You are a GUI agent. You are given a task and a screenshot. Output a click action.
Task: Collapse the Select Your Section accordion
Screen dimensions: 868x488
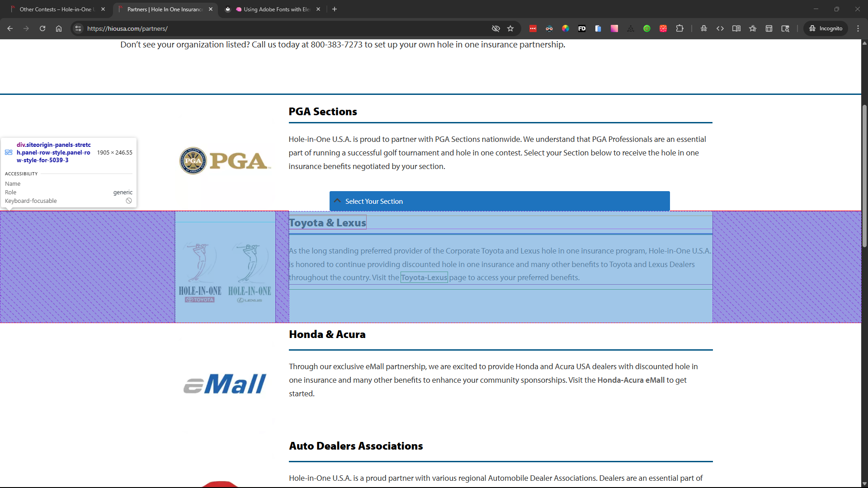click(500, 201)
